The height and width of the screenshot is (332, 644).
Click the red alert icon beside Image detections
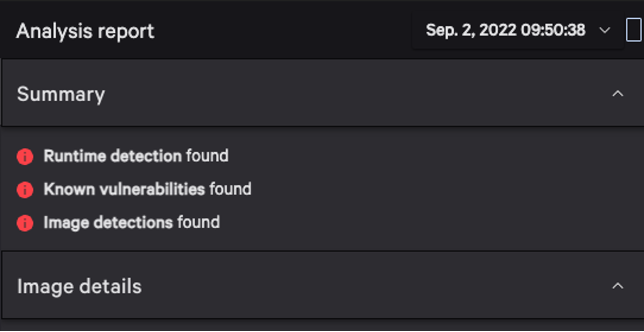point(25,223)
